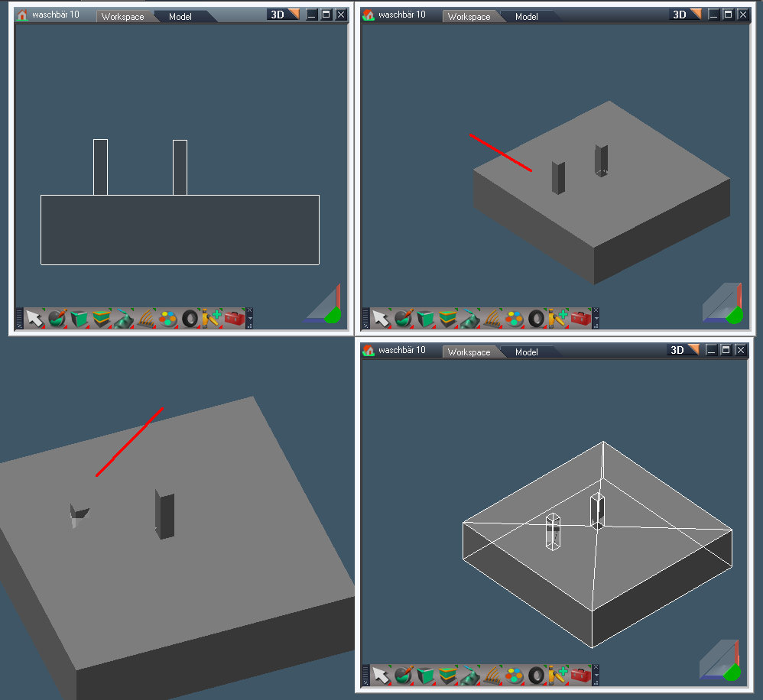This screenshot has width=763, height=700.
Task: Switch to Model tab in side-view window
Action: click(x=180, y=16)
